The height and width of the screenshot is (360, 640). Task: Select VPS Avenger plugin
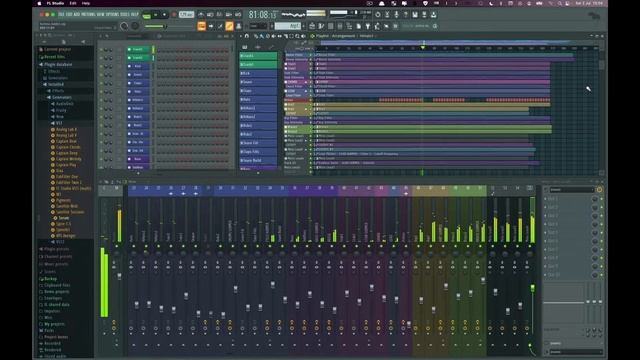65,236
